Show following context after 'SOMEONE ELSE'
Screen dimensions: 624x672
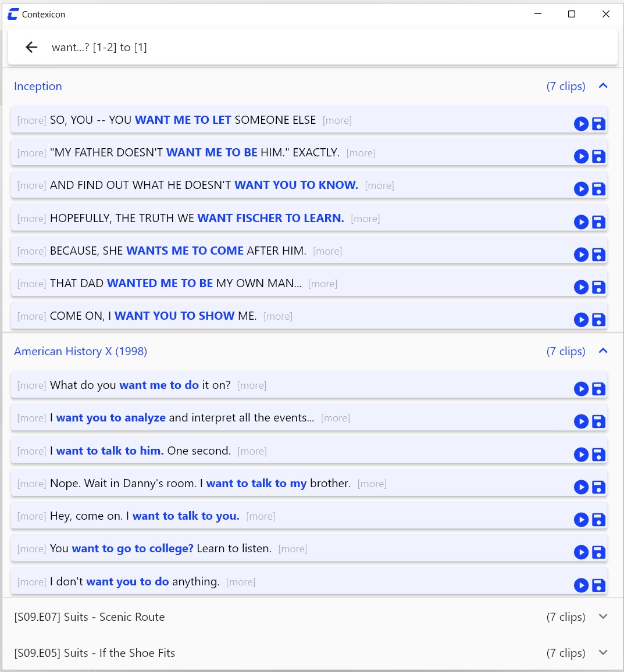coord(337,120)
